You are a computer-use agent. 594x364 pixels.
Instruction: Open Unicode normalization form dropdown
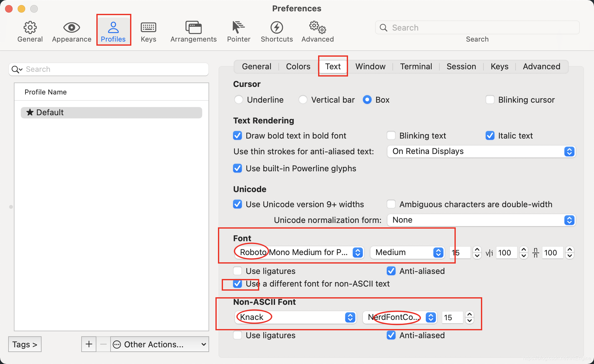(481, 220)
